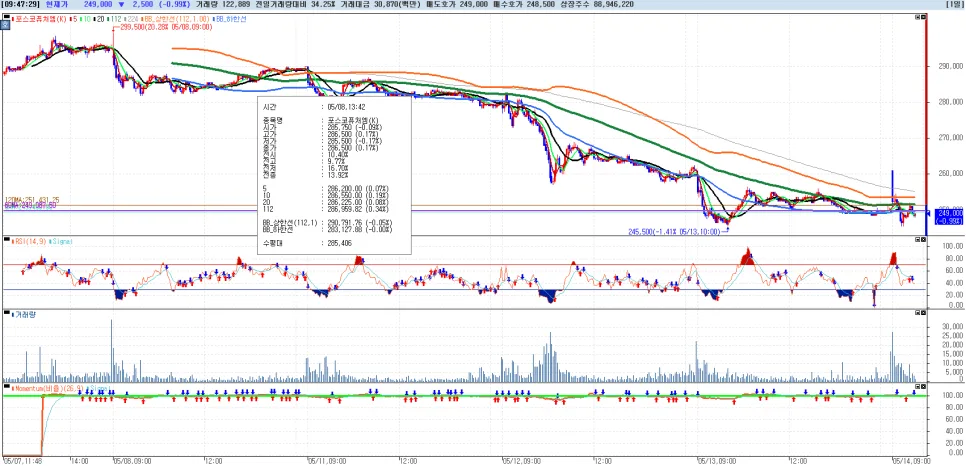Close the Momentum indicator panel
This screenshot has width=966, height=466.
[x=923, y=386]
